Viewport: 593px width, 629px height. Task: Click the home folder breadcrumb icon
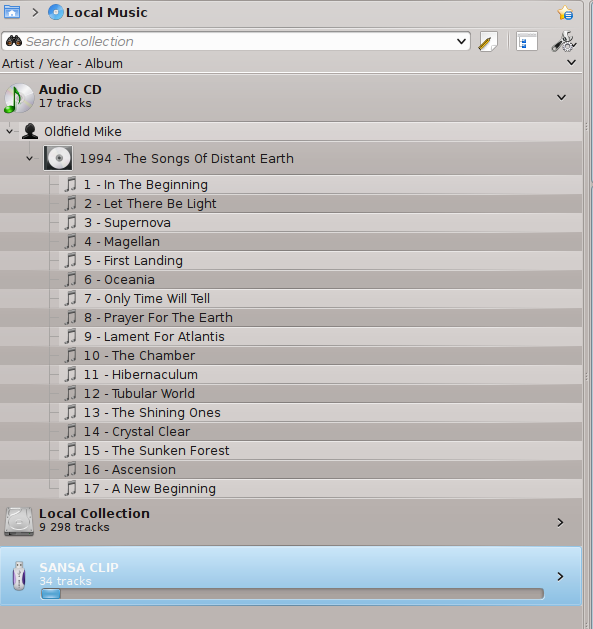pos(12,12)
